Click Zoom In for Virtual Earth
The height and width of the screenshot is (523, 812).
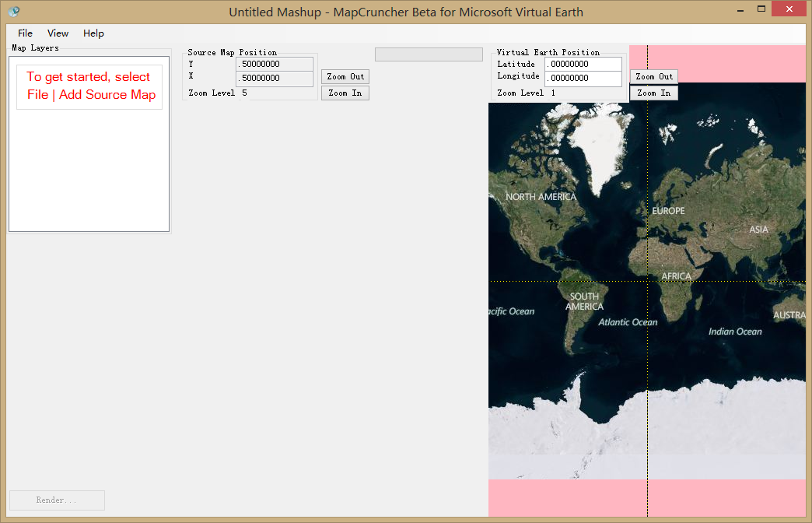point(654,93)
